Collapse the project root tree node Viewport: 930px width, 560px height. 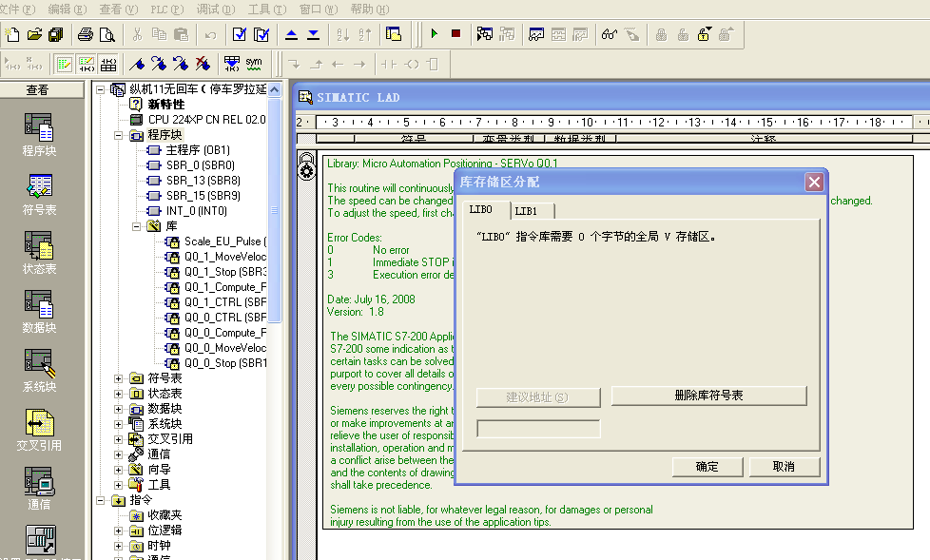click(x=100, y=89)
